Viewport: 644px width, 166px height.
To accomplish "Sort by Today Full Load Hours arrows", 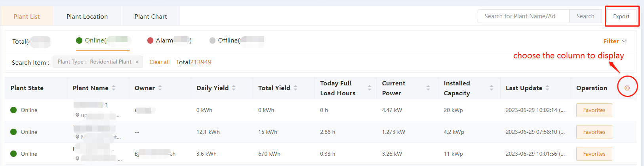I will [370, 88].
